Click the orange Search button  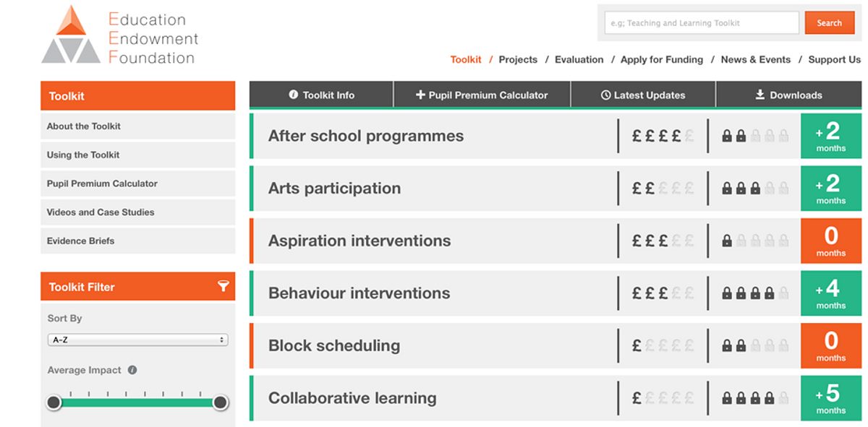click(829, 22)
